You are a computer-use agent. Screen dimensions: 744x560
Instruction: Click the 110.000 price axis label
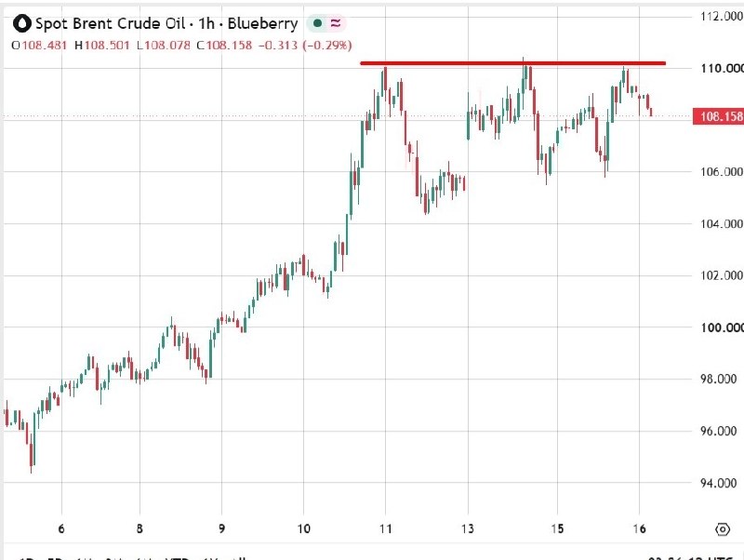tap(722, 68)
